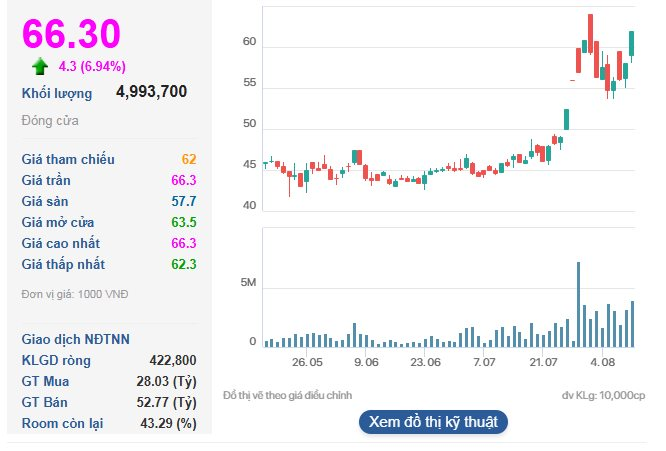The height and width of the screenshot is (451, 666).
Task: Open the 'Xem đồ thị kỹ thuật' button
Action: pyautogui.click(x=433, y=421)
